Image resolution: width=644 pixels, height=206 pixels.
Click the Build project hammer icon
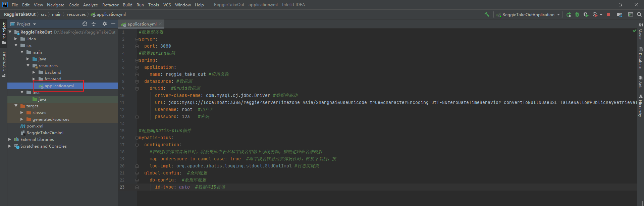(487, 14)
